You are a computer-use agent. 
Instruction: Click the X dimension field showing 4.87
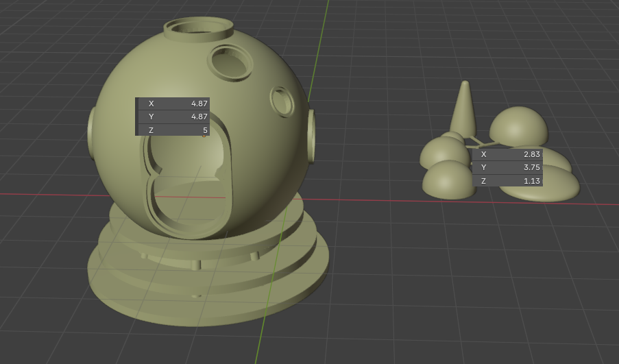(173, 104)
